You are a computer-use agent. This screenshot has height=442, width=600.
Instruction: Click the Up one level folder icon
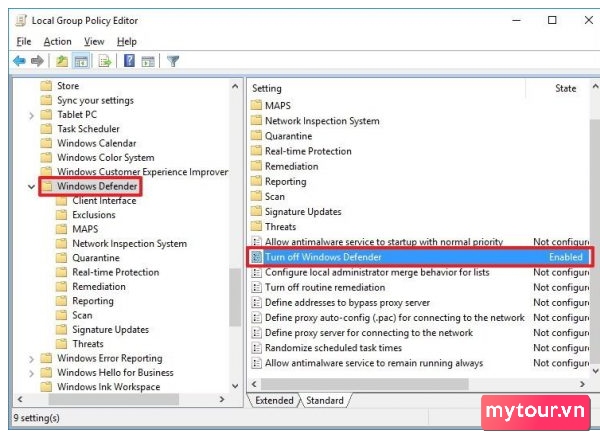pyautogui.click(x=62, y=61)
